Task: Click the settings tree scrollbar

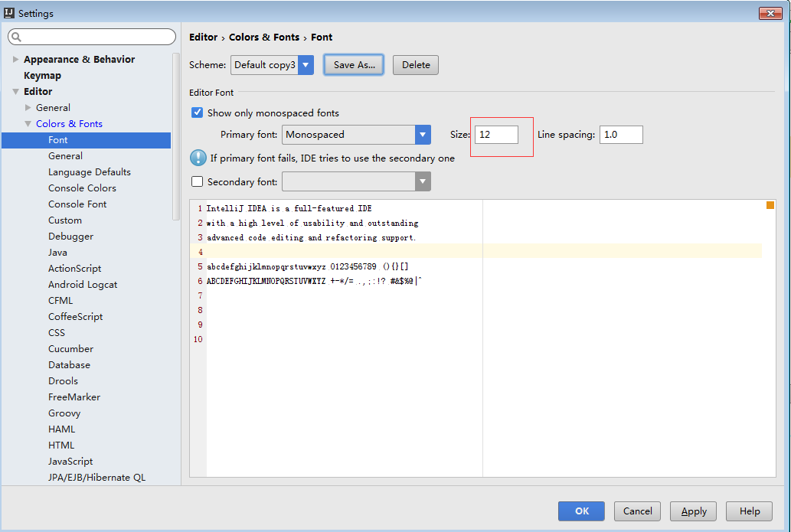Action: [x=175, y=136]
